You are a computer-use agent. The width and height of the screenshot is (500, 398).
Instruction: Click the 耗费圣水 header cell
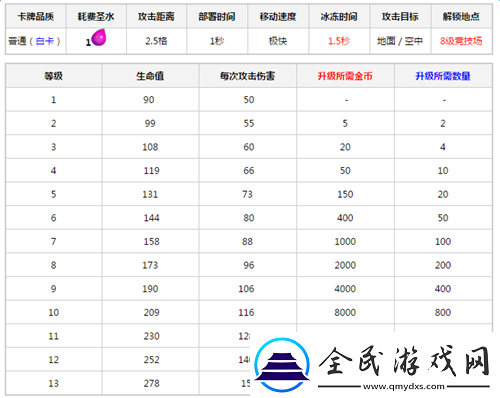tap(96, 16)
